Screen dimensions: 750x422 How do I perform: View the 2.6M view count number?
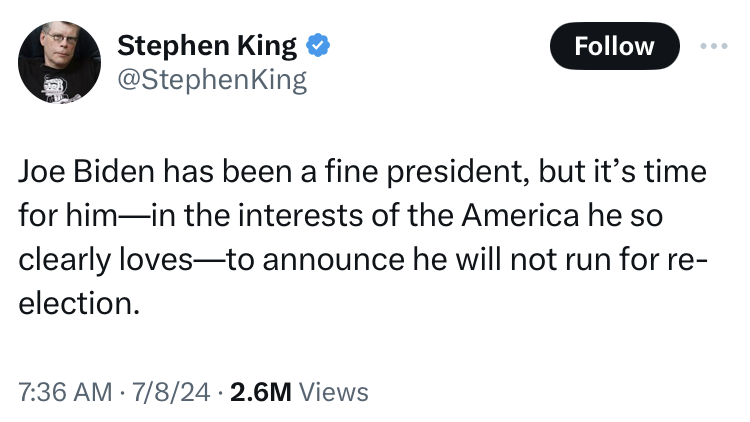pyautogui.click(x=260, y=393)
